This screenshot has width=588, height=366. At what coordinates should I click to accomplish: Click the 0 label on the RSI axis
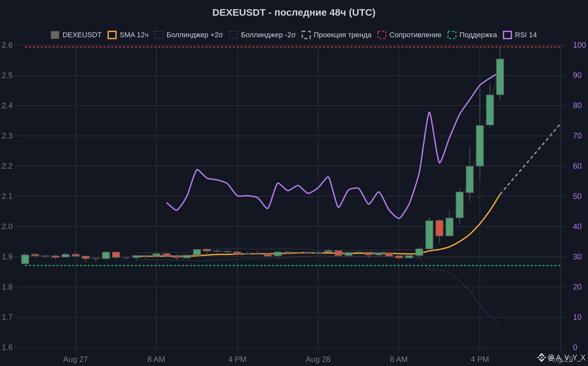point(575,347)
